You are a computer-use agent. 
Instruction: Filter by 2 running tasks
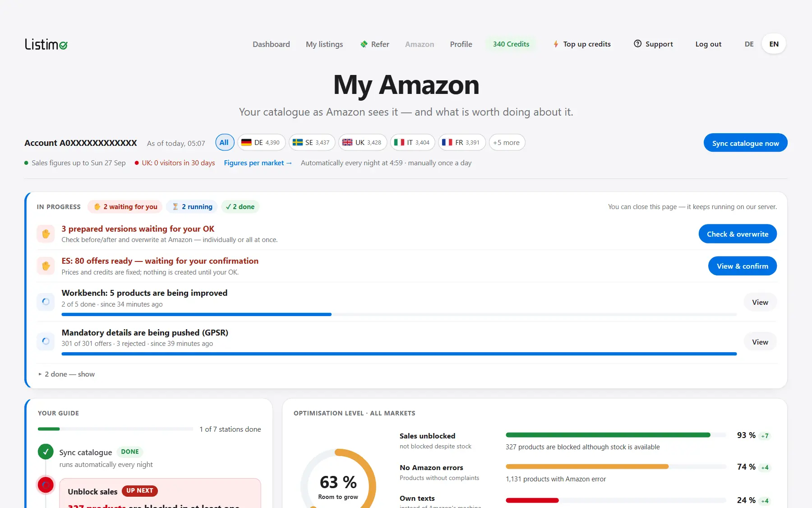click(x=192, y=207)
